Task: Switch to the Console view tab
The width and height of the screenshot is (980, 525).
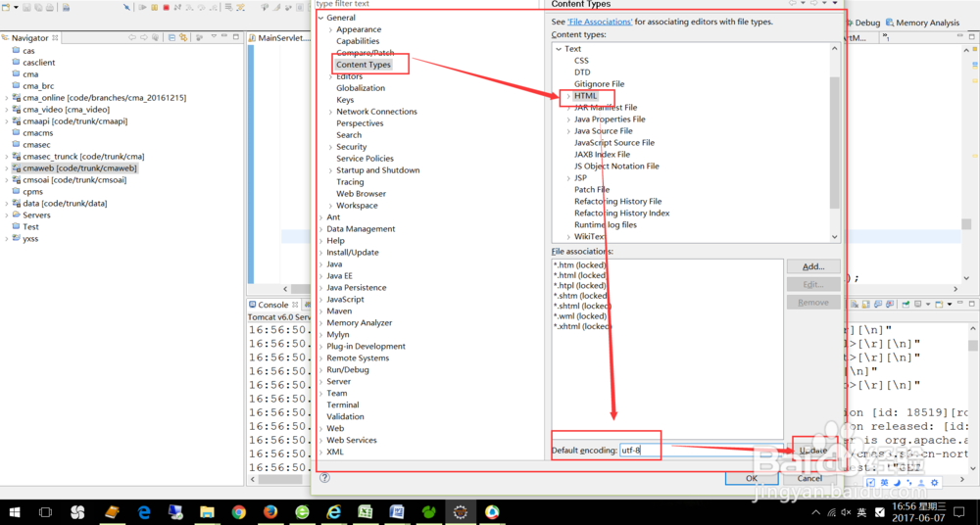Action: [273, 305]
